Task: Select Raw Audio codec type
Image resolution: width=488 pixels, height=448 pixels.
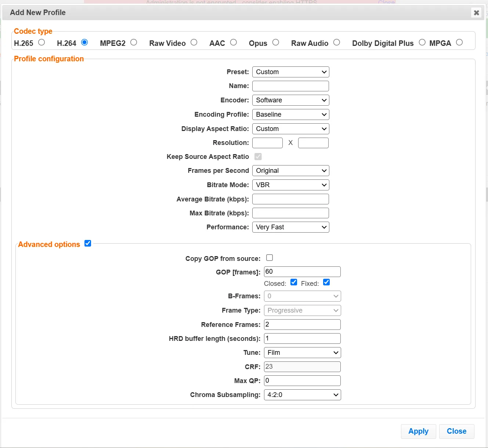Action: [337, 42]
